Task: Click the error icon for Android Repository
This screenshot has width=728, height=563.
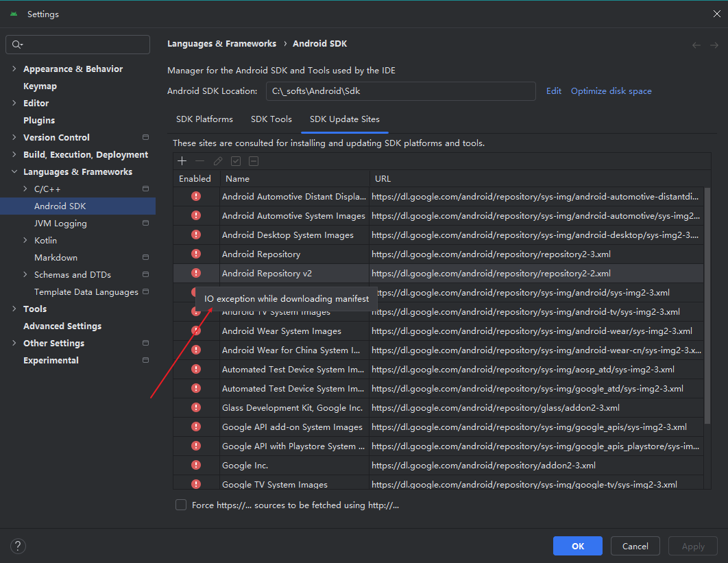Action: click(196, 254)
